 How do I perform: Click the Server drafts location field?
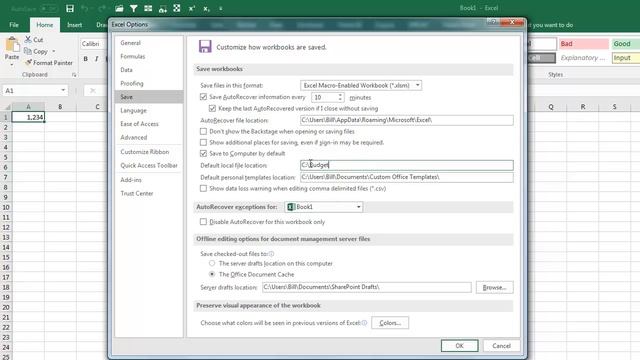pyautogui.click(x=367, y=287)
